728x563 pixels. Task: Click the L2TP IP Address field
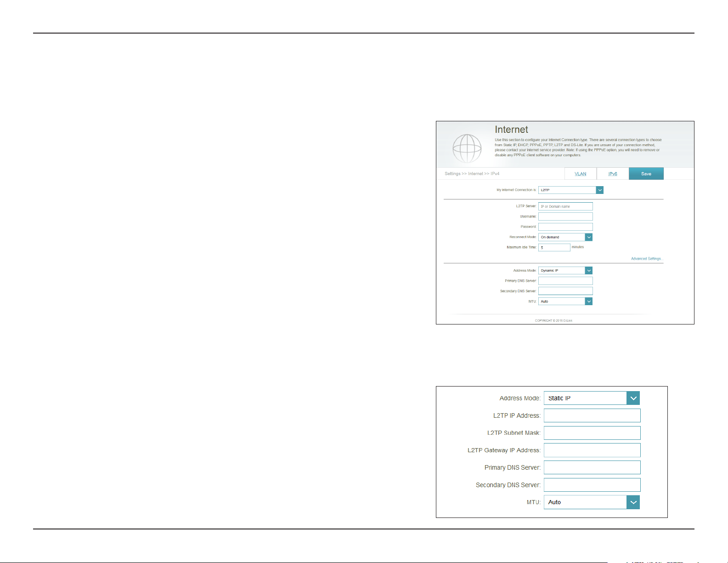592,415
